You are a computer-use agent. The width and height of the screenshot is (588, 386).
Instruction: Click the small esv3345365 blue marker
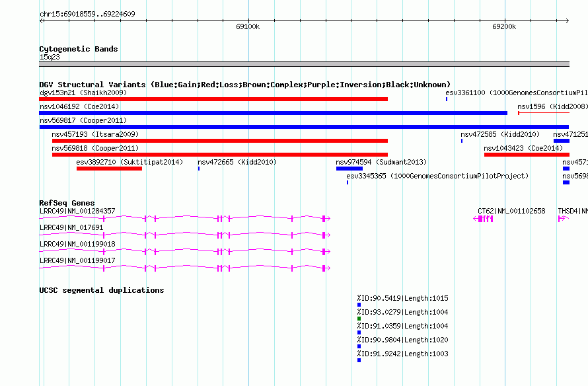tap(348, 182)
